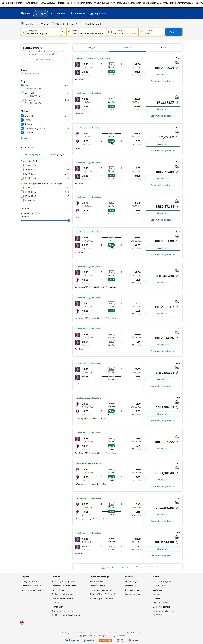Expand Show all airlines list
Viewport: 203px width, 644px height.
(26, 138)
